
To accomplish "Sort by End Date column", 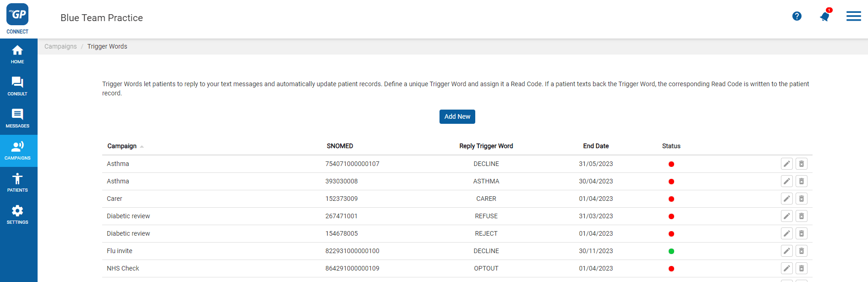I will [x=596, y=146].
